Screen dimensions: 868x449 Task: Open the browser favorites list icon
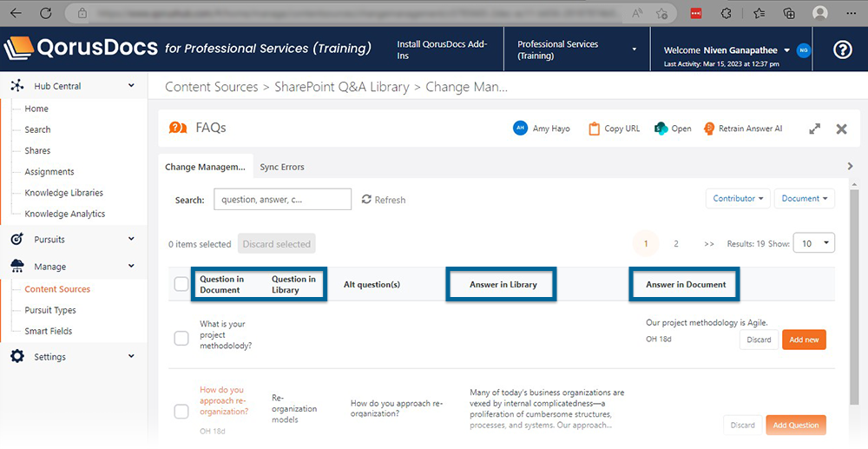tap(759, 13)
